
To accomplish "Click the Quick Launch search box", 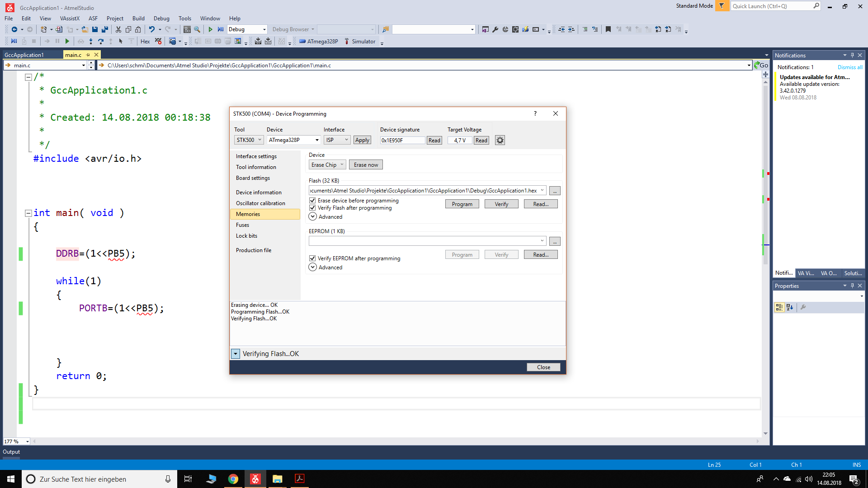I will [776, 6].
